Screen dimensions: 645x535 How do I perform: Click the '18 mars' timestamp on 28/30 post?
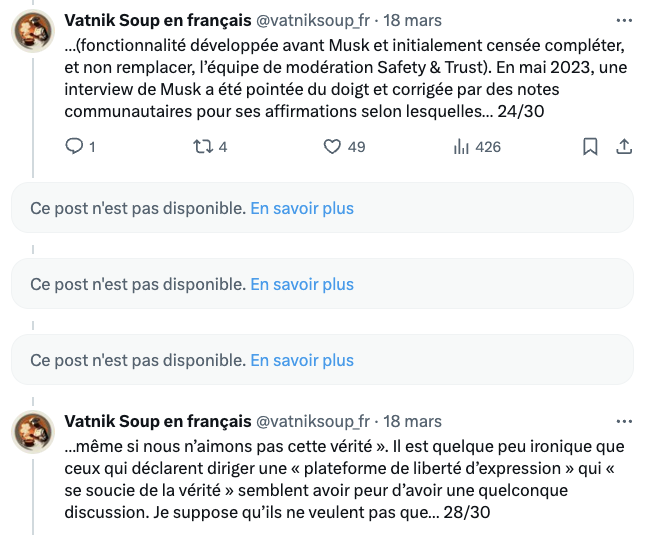click(x=412, y=421)
